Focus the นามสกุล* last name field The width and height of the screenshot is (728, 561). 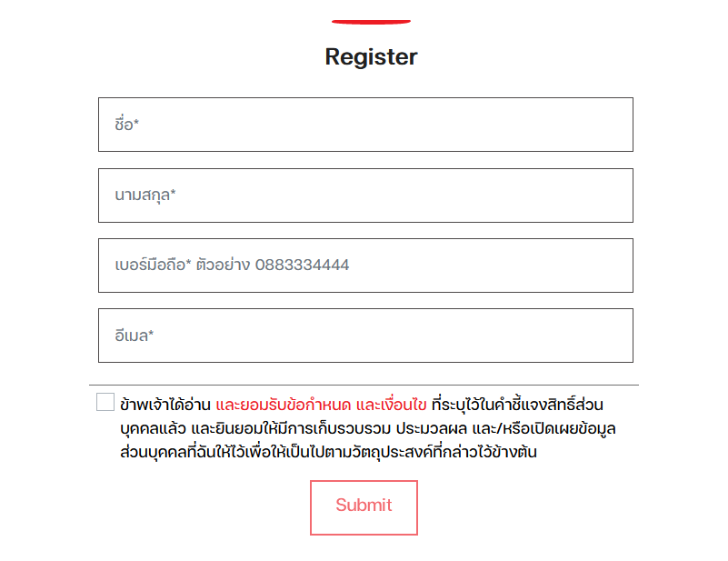point(364,195)
